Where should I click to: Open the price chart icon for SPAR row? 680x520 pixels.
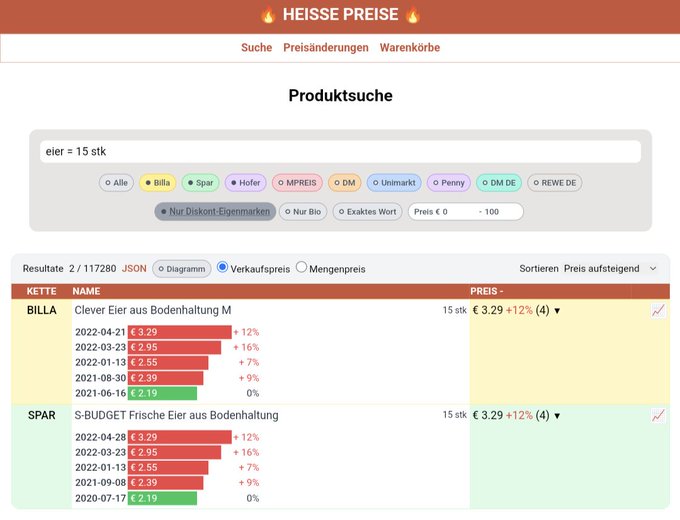click(x=658, y=415)
